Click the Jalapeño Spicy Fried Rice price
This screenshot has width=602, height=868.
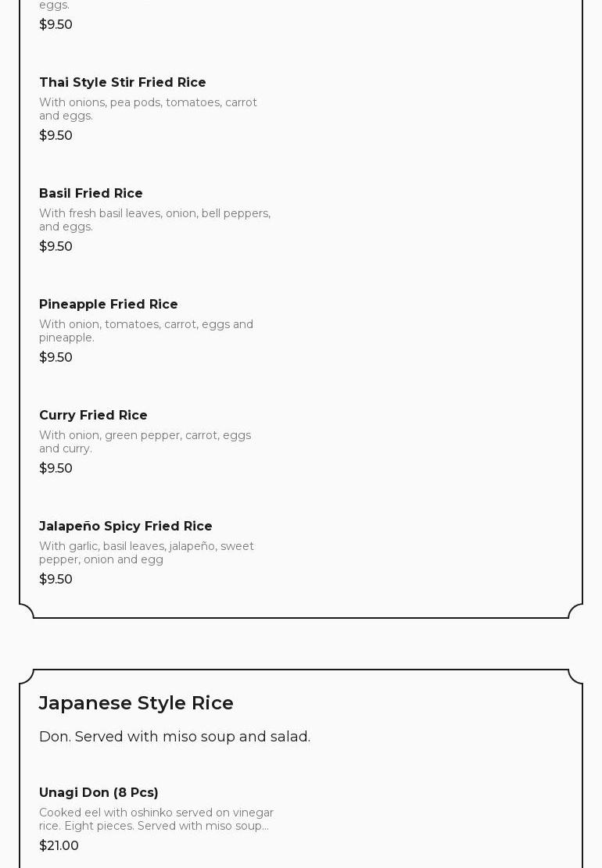point(56,579)
